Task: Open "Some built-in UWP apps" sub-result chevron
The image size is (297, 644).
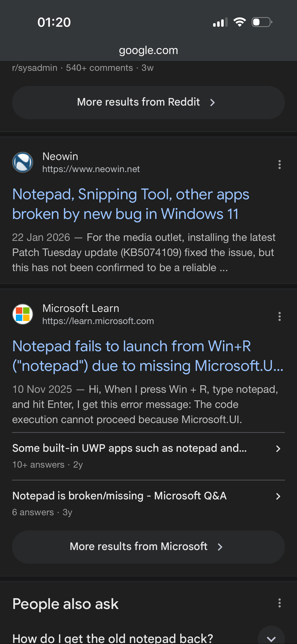Action: click(278, 449)
